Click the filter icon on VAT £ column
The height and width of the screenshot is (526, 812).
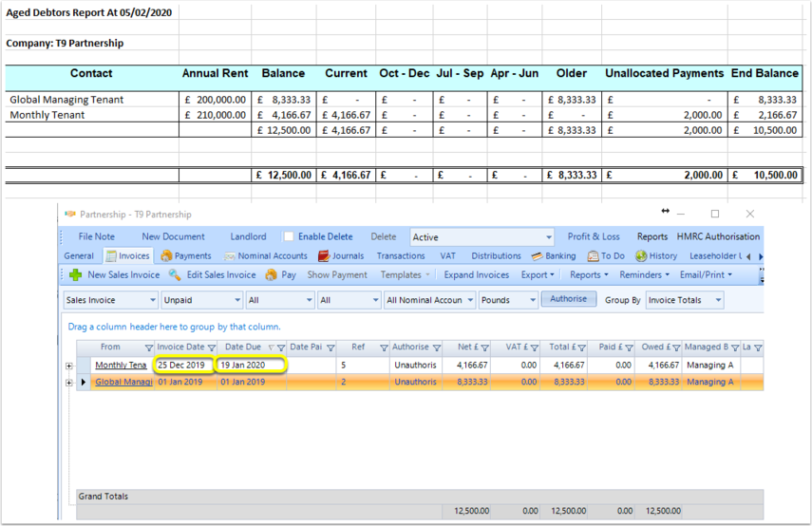coord(535,348)
